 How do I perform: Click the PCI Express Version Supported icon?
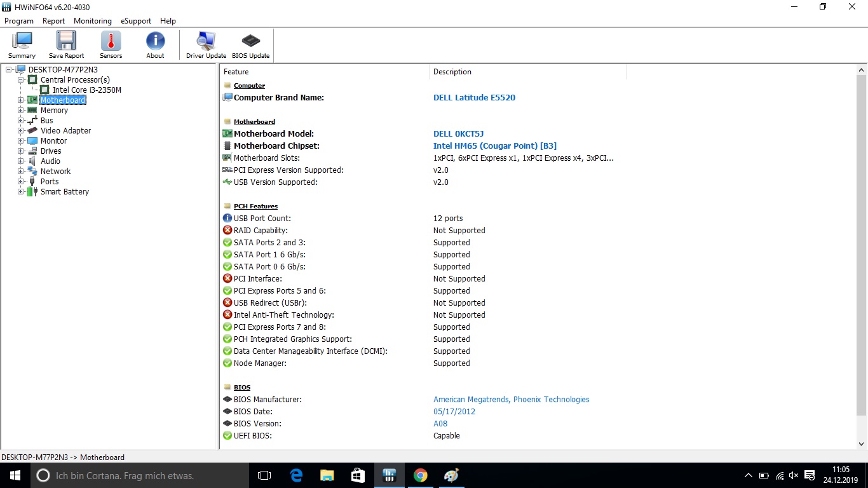coord(227,170)
